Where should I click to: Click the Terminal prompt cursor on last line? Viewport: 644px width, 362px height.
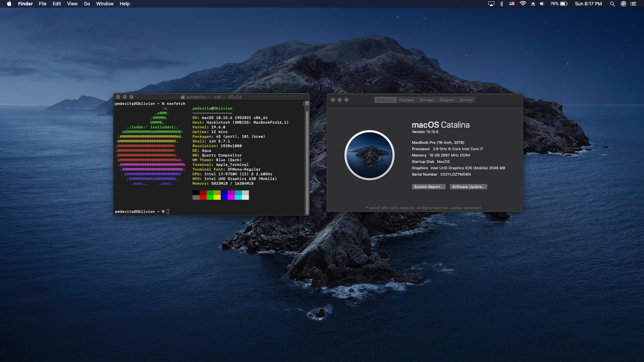coord(168,212)
